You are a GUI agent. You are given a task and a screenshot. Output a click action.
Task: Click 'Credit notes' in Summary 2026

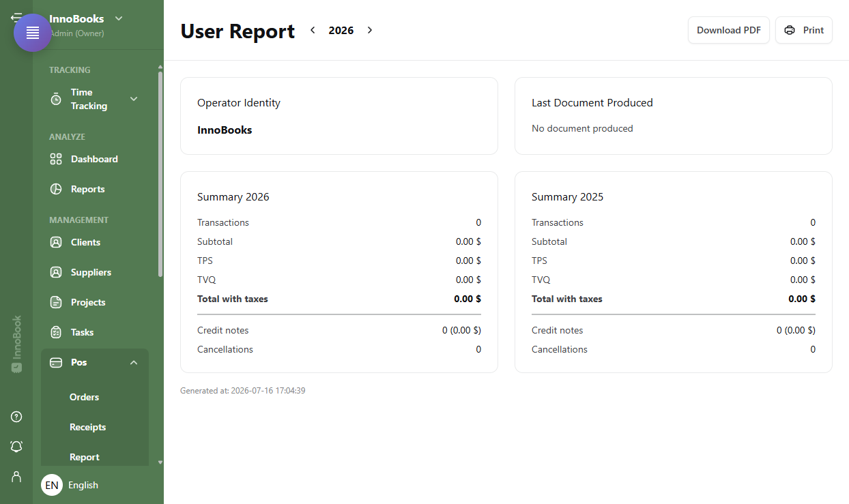pos(223,330)
